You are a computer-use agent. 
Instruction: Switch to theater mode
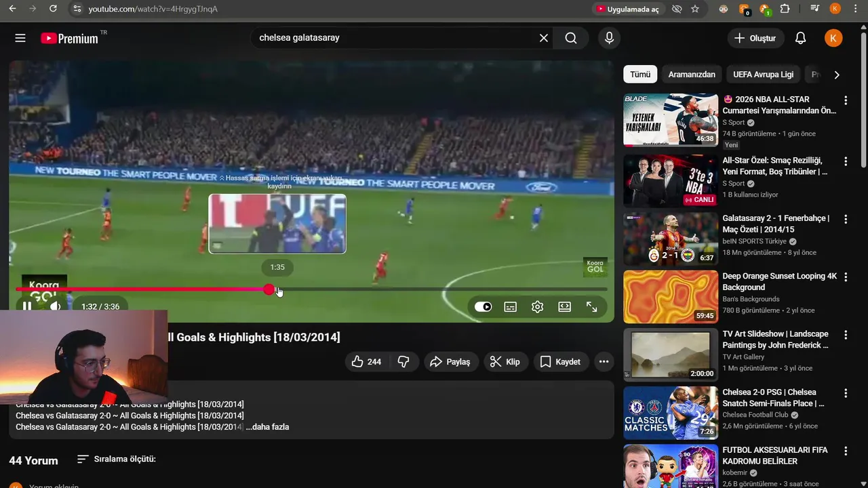pos(565,306)
